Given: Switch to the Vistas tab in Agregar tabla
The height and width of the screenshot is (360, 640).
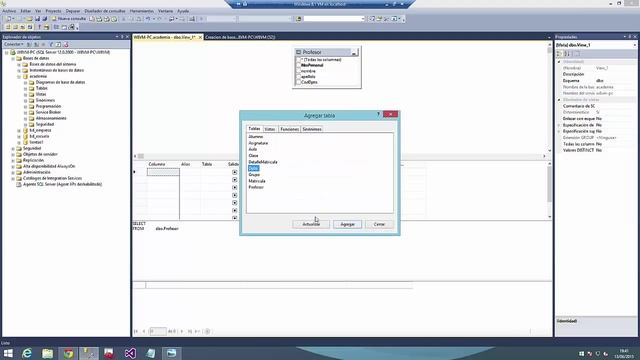Looking at the screenshot, I should pyautogui.click(x=270, y=129).
